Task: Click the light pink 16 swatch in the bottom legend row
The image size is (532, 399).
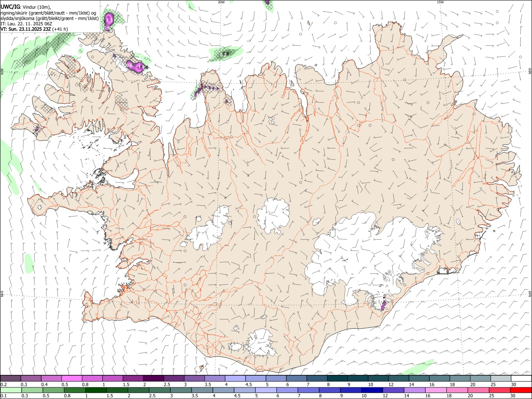Action: [x=436, y=390]
